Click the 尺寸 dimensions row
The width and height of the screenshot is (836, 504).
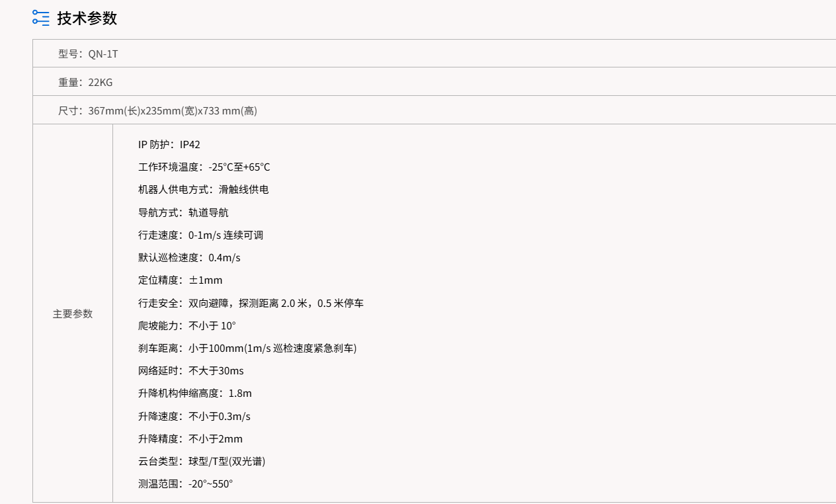pos(156,110)
